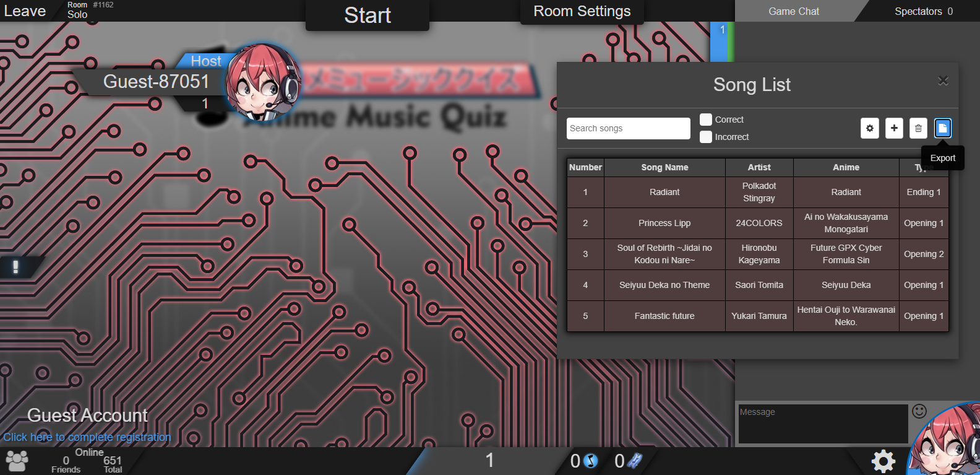Select the 'Fantastic future' song row

[x=758, y=316]
